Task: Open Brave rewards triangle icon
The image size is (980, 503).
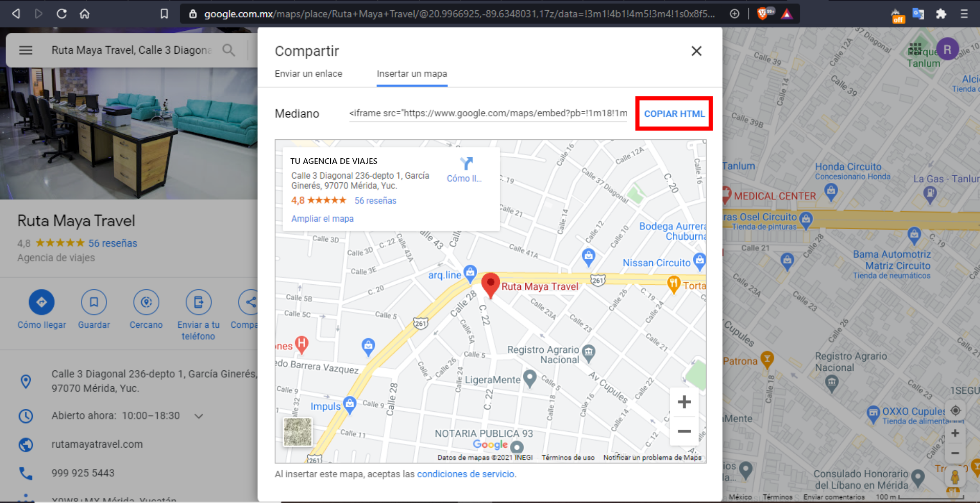Action: [x=787, y=14]
